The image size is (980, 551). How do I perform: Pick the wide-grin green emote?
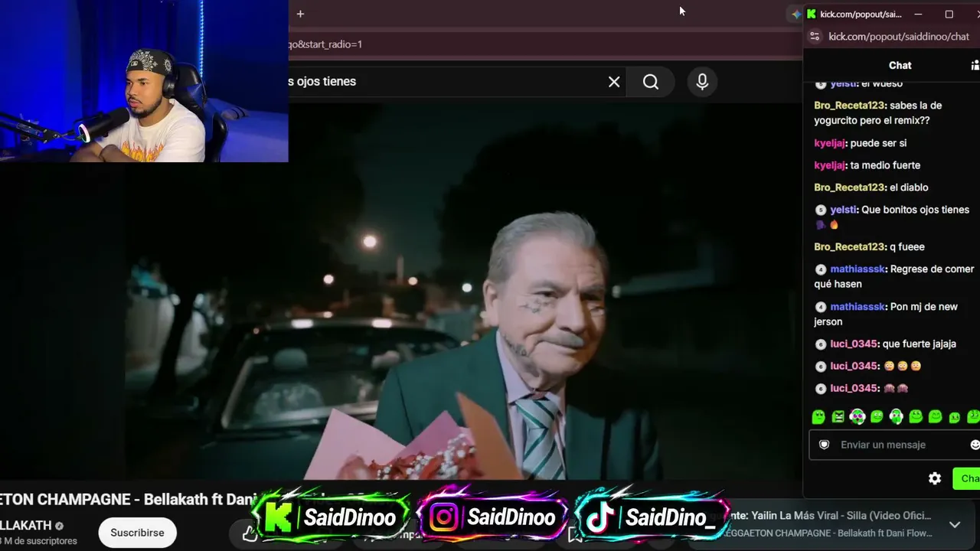916,417
